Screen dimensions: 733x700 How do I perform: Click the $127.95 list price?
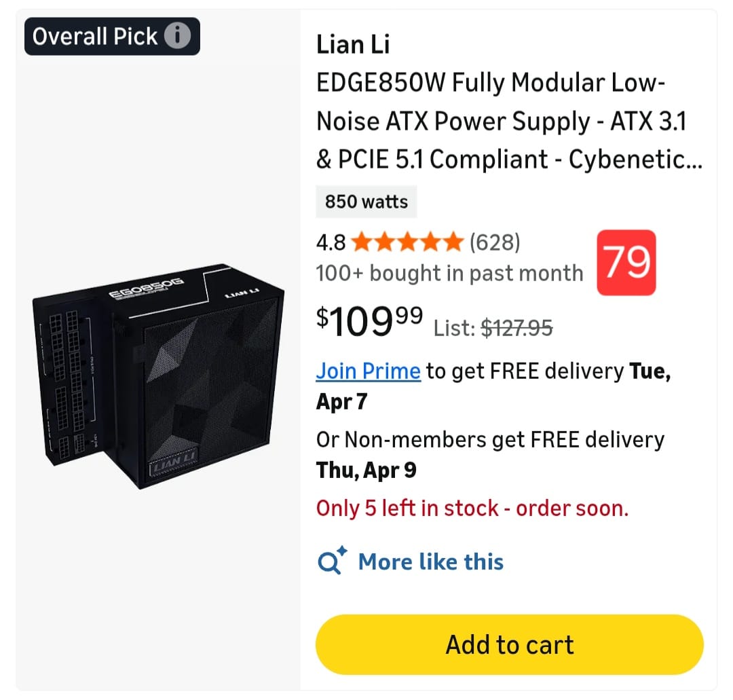(x=516, y=328)
